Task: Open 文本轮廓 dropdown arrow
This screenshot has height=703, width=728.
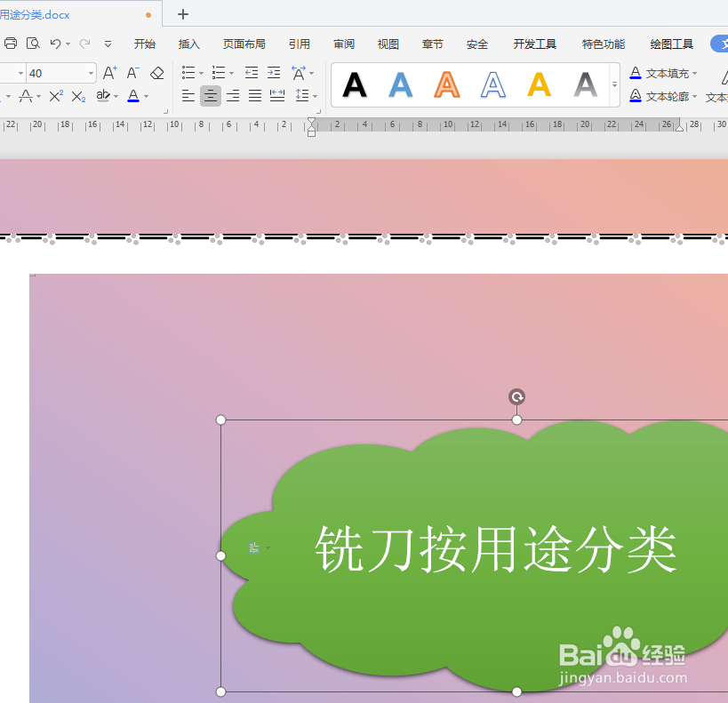Action: 694,97
